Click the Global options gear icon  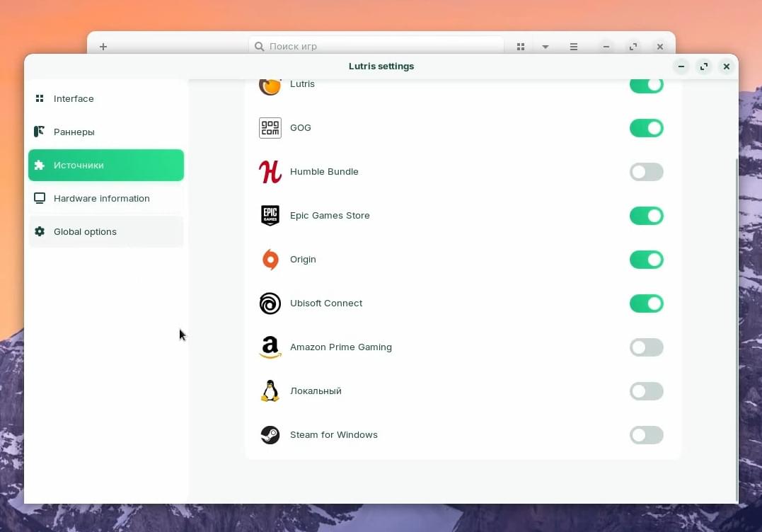(40, 232)
